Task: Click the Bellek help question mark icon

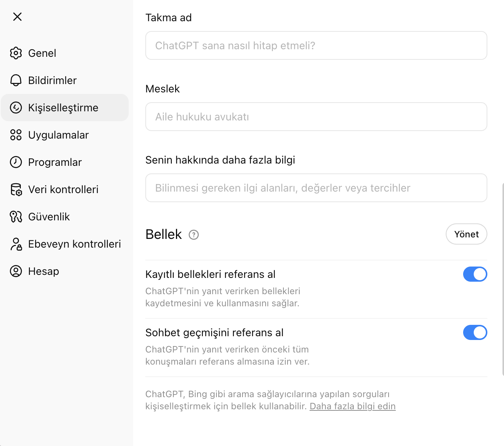Action: coord(194,235)
